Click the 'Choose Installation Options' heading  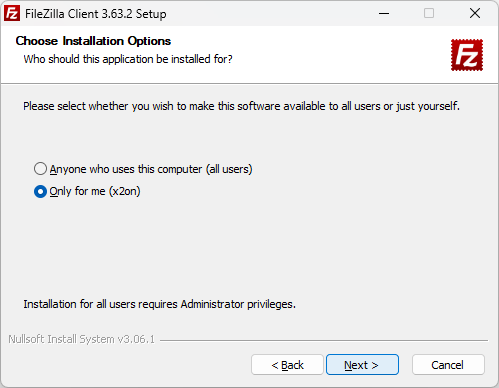pyautogui.click(x=93, y=41)
